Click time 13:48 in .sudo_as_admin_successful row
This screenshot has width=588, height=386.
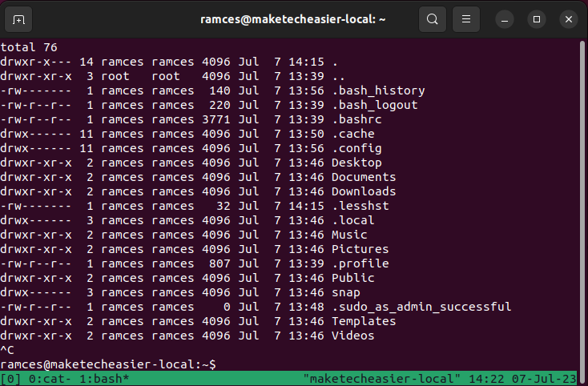(306, 307)
